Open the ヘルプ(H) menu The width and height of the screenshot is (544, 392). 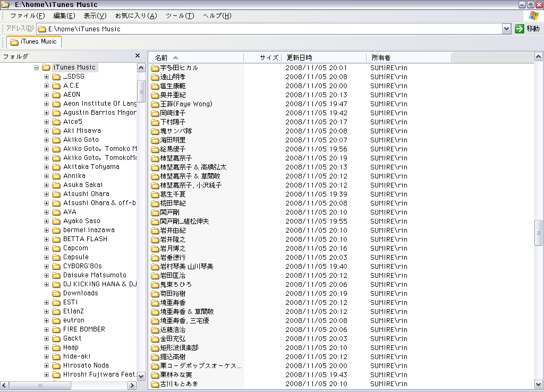pos(217,15)
